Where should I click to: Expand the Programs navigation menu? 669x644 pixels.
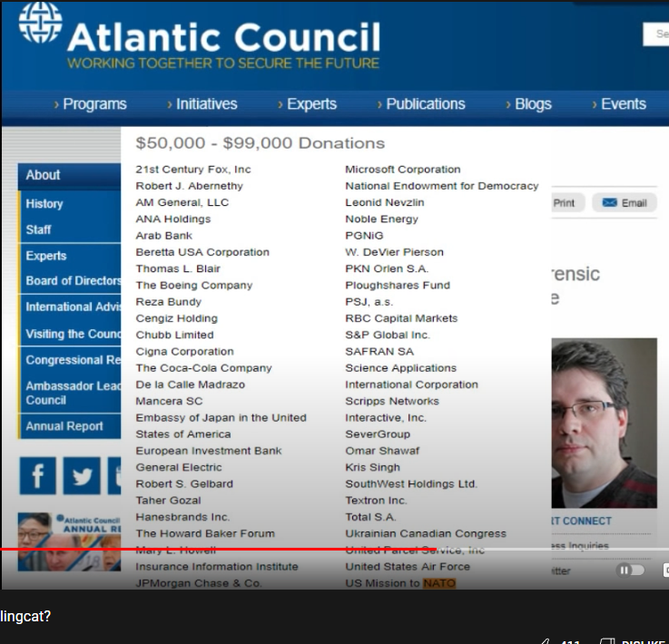tap(91, 104)
